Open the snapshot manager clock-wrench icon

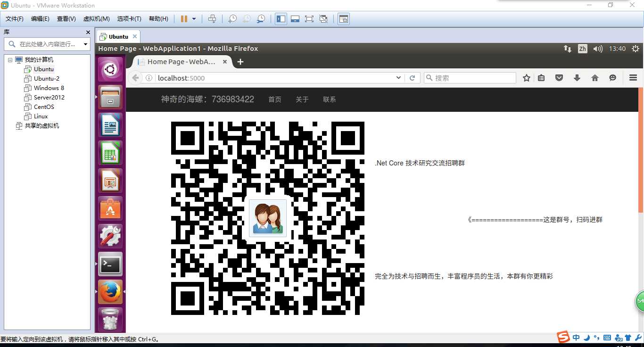[x=261, y=19]
